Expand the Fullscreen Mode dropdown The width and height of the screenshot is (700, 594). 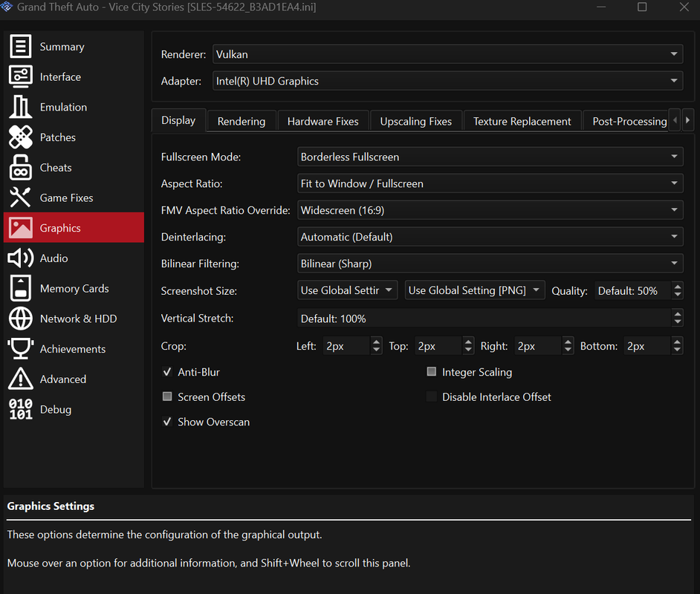coord(490,157)
